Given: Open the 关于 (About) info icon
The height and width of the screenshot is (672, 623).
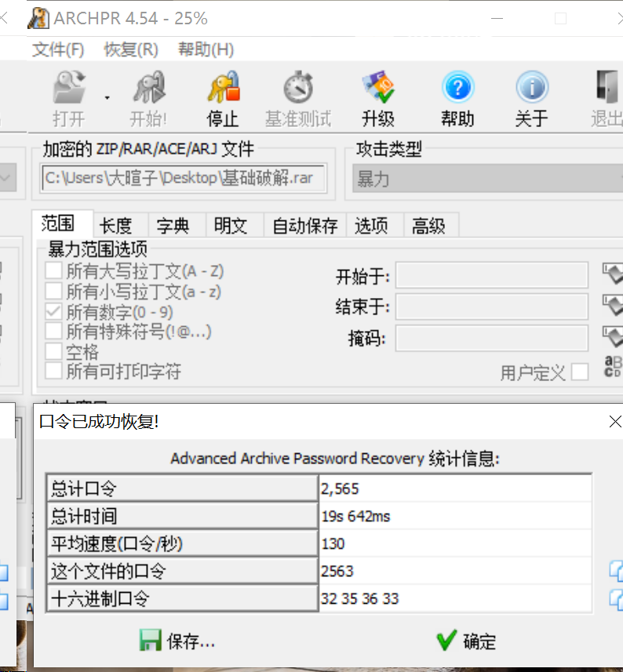Looking at the screenshot, I should pos(532,87).
